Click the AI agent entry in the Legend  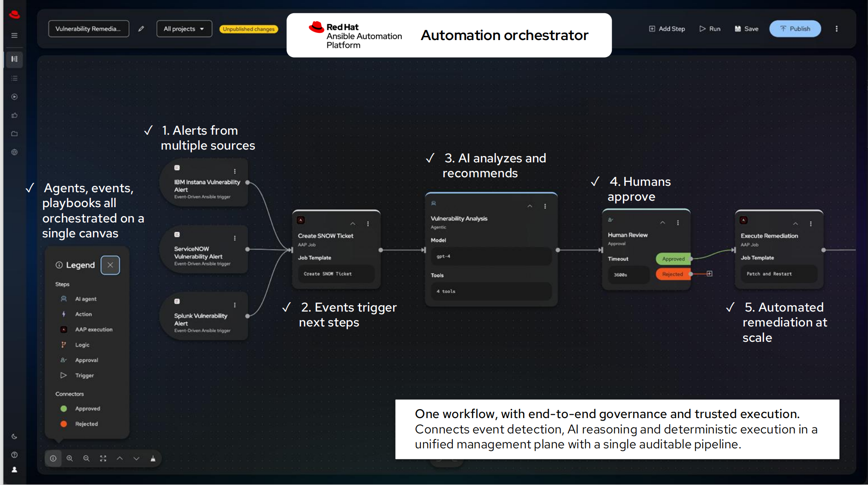click(x=79, y=299)
